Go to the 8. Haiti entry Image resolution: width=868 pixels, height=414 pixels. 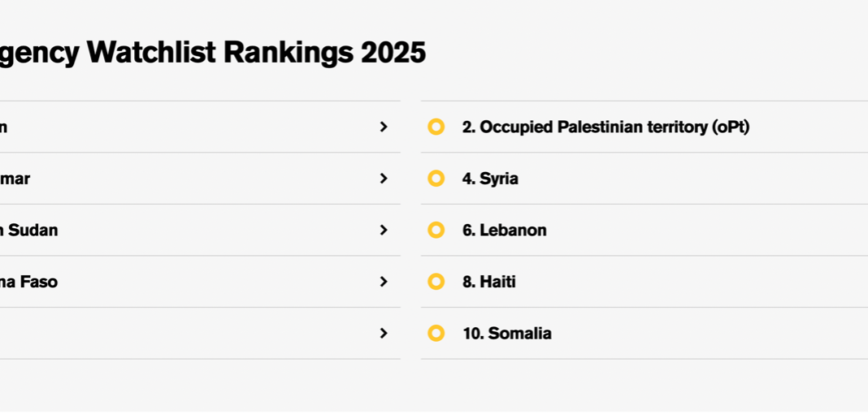(488, 282)
